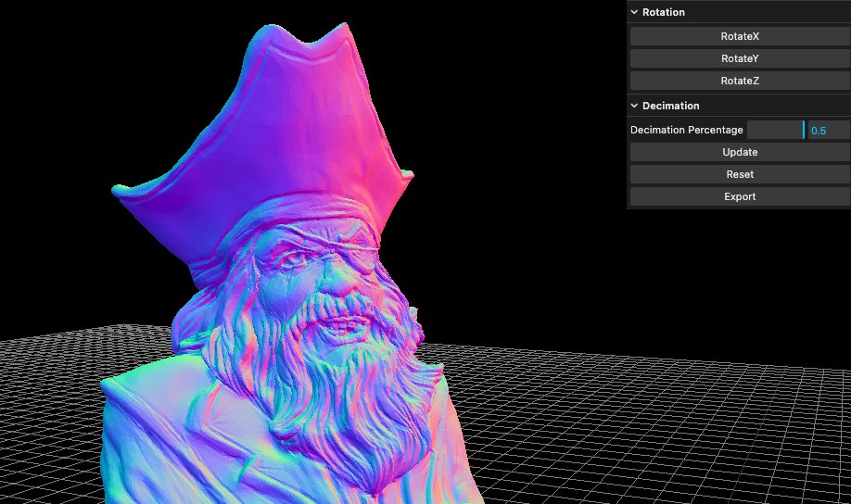The image size is (851, 504).
Task: Click the 0.5 decimation value field
Action: (828, 131)
